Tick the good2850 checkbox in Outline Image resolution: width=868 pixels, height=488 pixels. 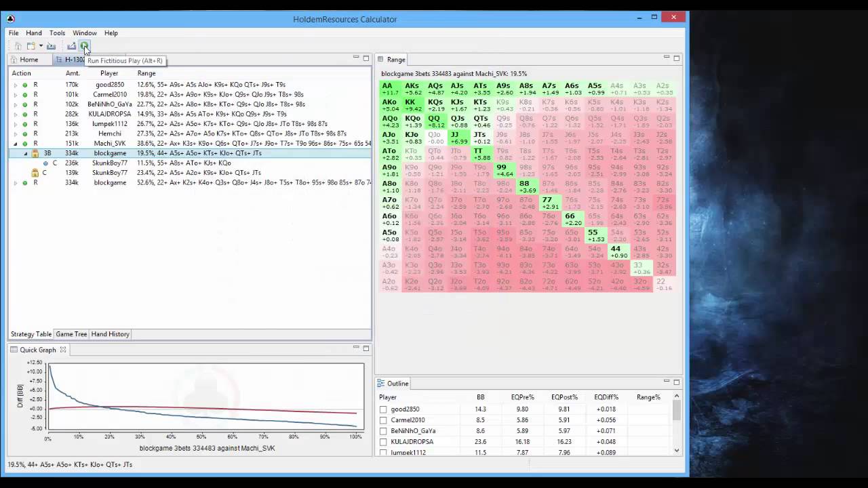(383, 409)
